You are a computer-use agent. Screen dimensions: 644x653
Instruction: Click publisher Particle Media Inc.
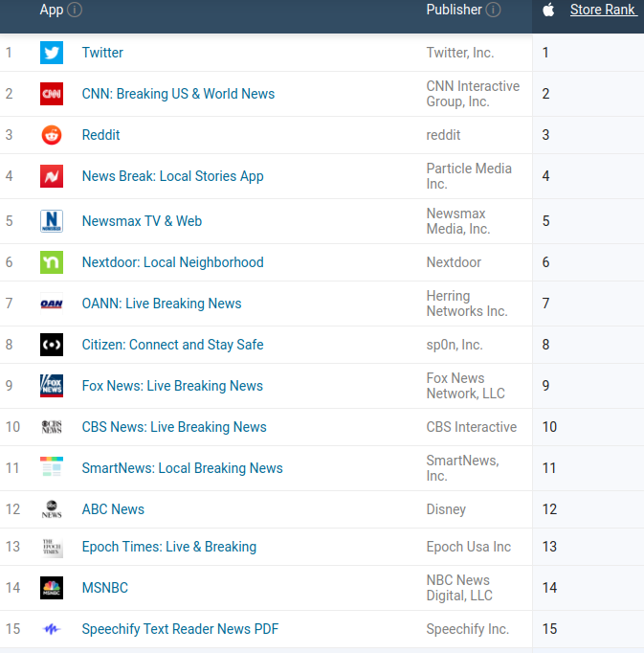click(469, 176)
